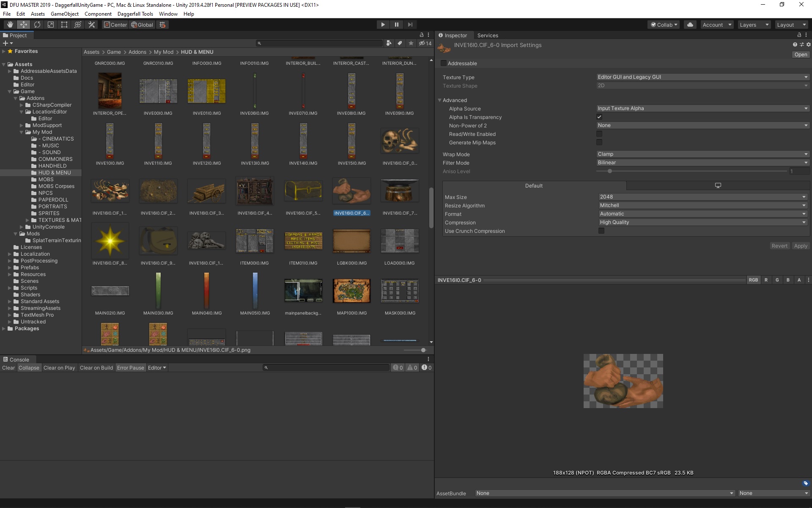Open Layers dropdown in toolbar
Image resolution: width=812 pixels, height=508 pixels.
pos(754,25)
